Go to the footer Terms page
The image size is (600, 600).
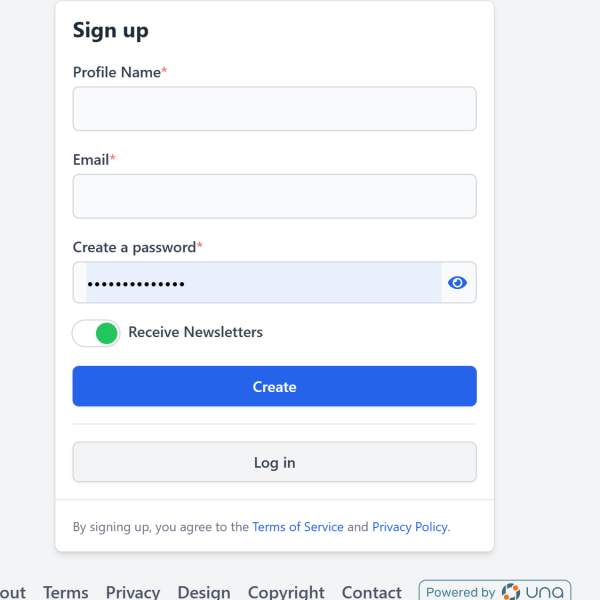coord(66,592)
